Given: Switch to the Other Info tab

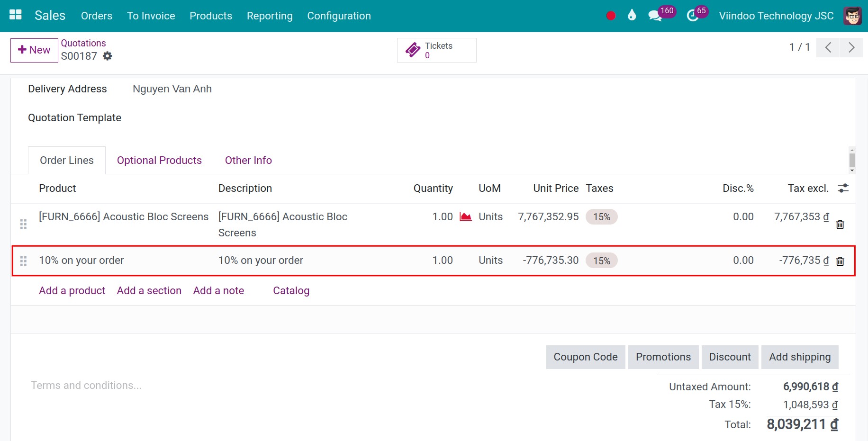Looking at the screenshot, I should (248, 160).
